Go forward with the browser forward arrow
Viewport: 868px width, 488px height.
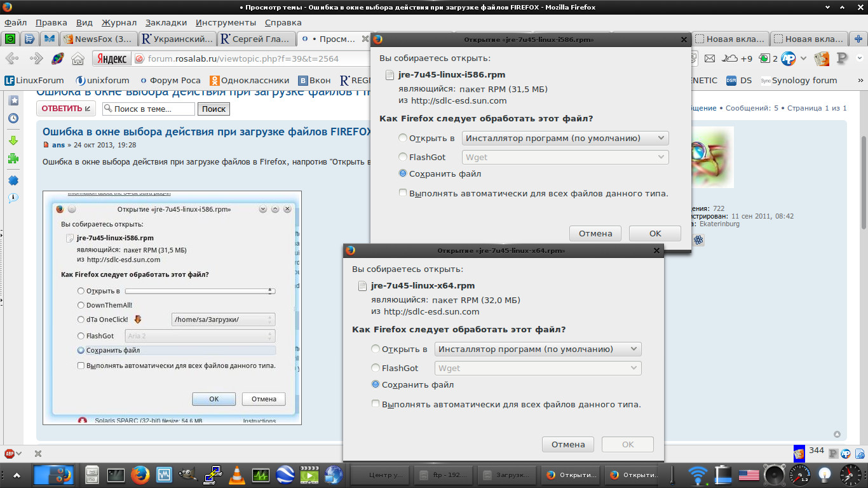click(x=36, y=59)
